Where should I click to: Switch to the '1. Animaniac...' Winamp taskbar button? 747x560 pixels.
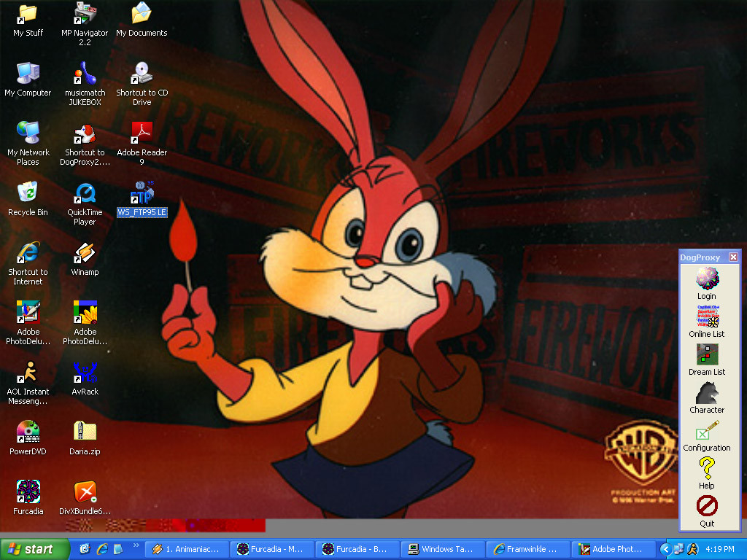[187, 549]
